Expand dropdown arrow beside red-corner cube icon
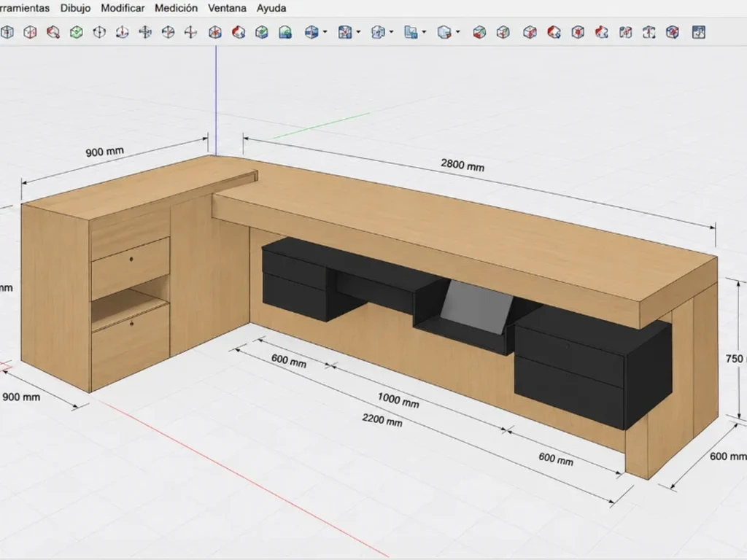 (458, 32)
